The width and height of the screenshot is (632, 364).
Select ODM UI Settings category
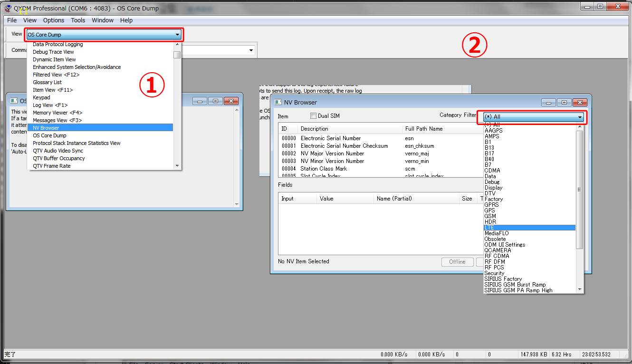coord(505,245)
